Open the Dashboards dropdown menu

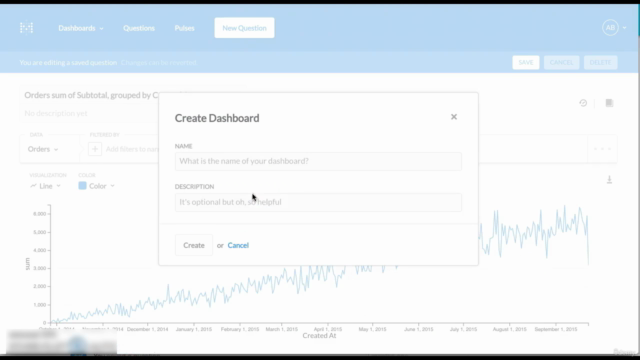pyautogui.click(x=81, y=28)
